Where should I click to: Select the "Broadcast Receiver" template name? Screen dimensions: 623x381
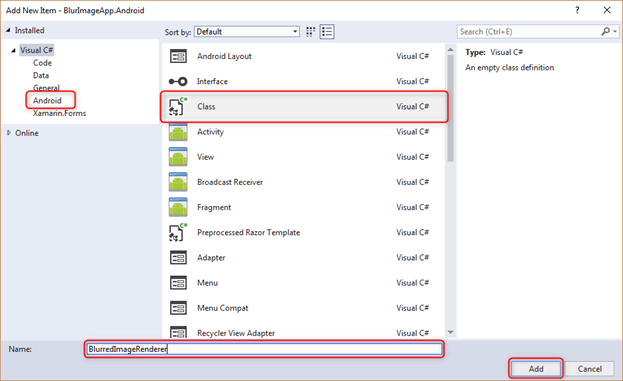tap(230, 182)
